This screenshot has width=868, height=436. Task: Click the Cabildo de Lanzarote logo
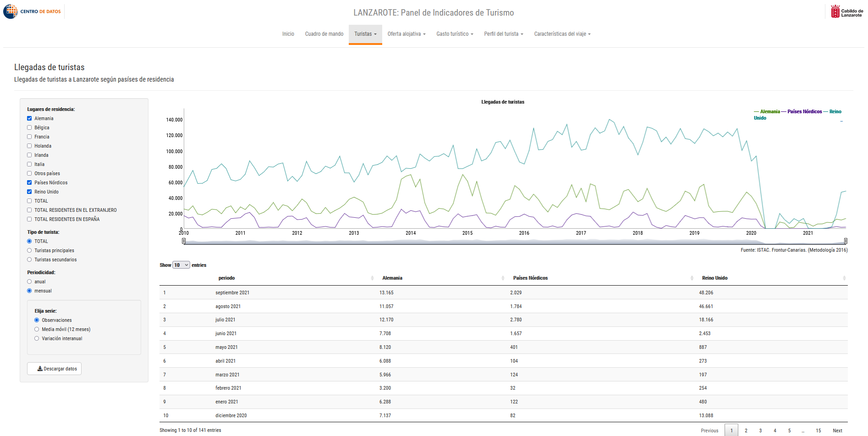tap(847, 11)
